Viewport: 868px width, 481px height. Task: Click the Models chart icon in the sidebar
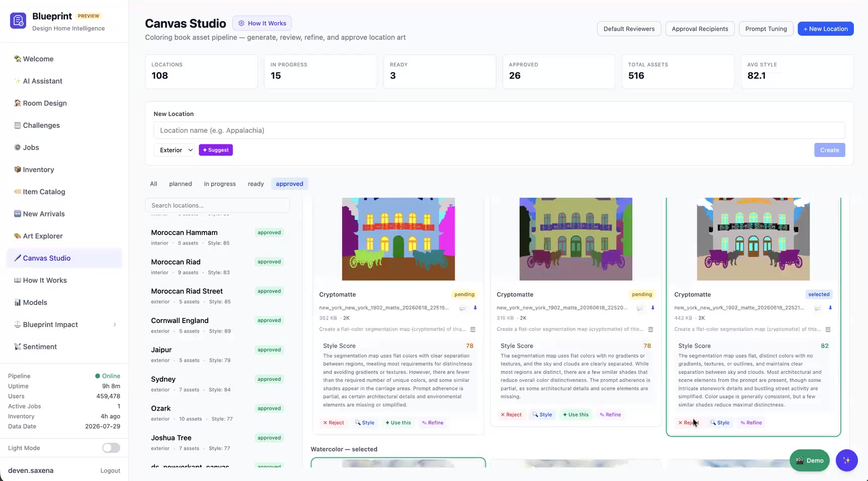(x=18, y=302)
